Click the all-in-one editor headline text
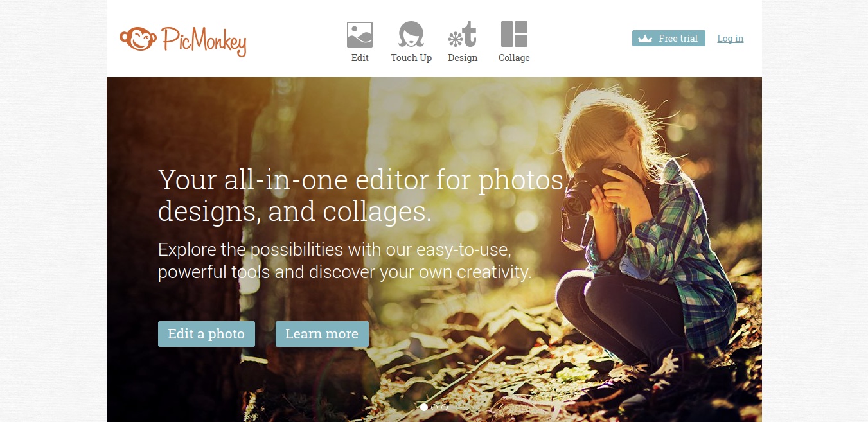 coord(361,195)
